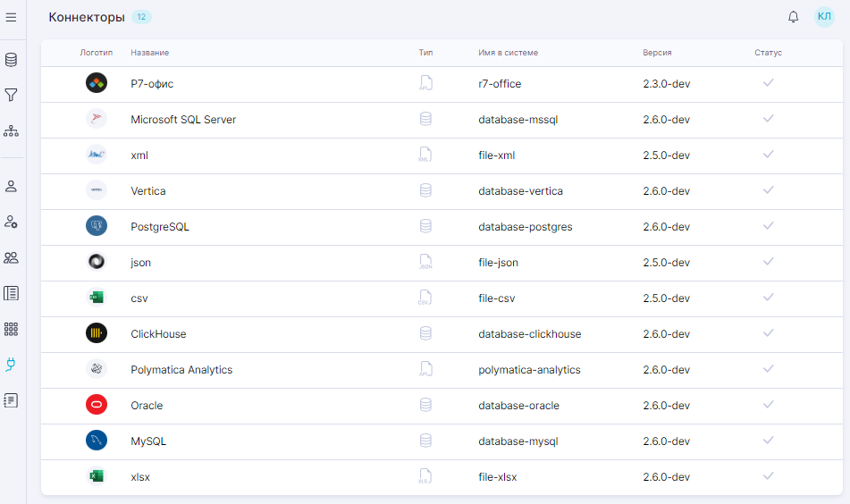Click the status checkmark for Oracle

click(x=768, y=405)
